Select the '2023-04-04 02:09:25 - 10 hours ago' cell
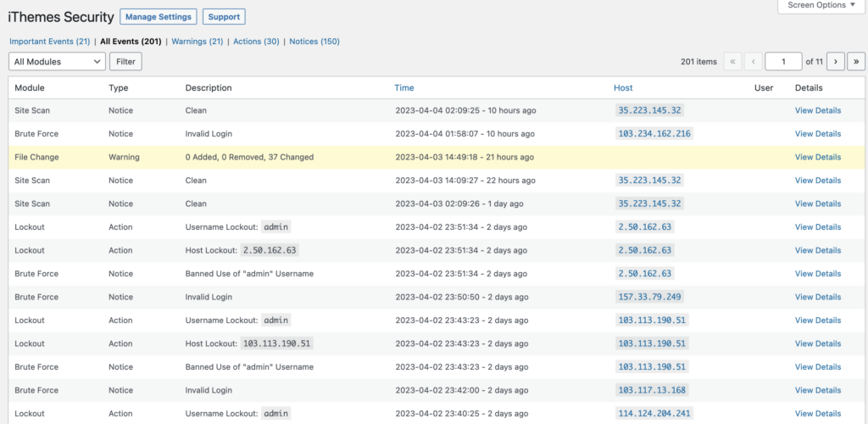Viewport: 868px width, 424px height. click(465, 111)
